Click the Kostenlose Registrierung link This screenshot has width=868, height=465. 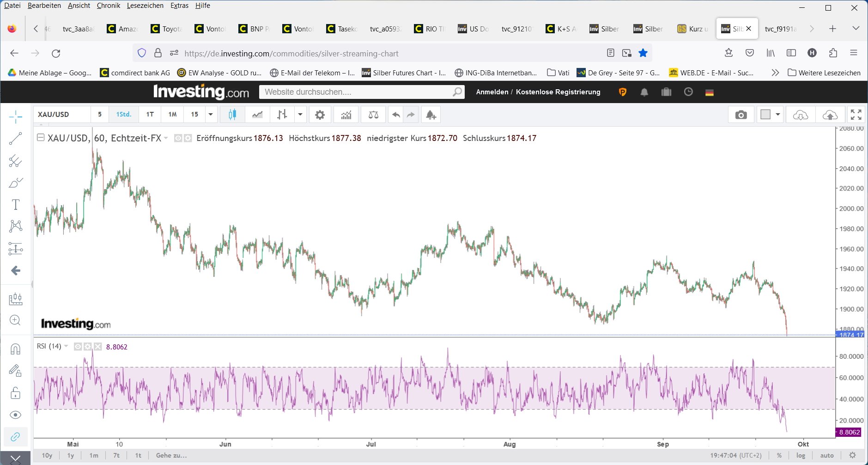pos(558,92)
